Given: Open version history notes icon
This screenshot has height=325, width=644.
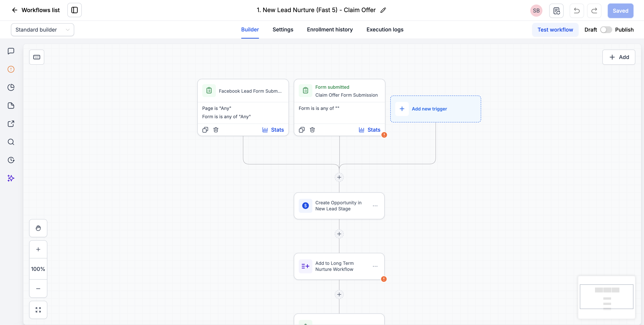Looking at the screenshot, I should click(x=556, y=11).
